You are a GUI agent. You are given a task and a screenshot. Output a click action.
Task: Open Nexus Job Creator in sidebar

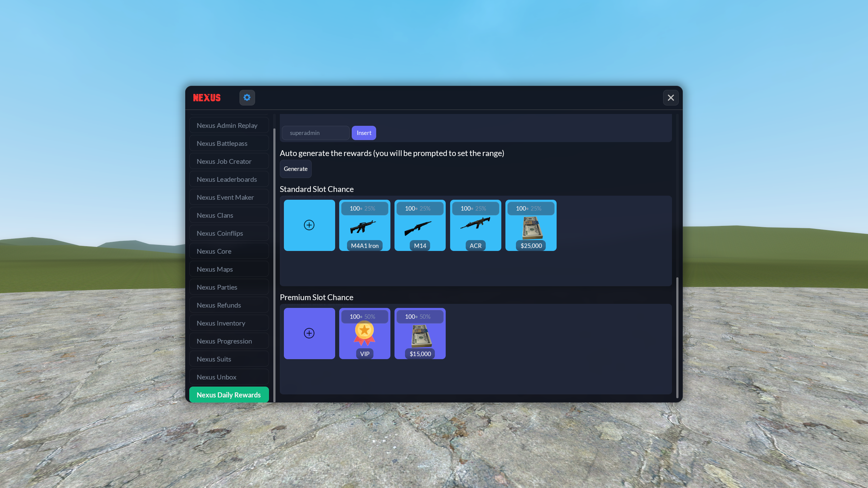tap(229, 161)
